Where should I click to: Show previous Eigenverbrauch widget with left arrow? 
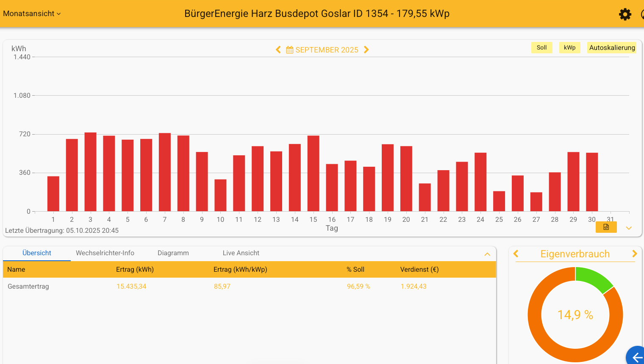(516, 254)
